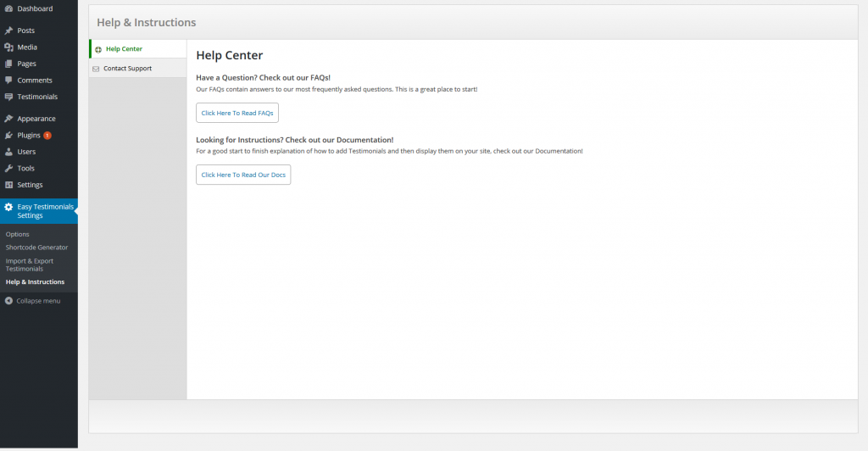Click the Easy Testimonials gear icon
Viewport: 868px width, 451px height.
click(x=8, y=207)
